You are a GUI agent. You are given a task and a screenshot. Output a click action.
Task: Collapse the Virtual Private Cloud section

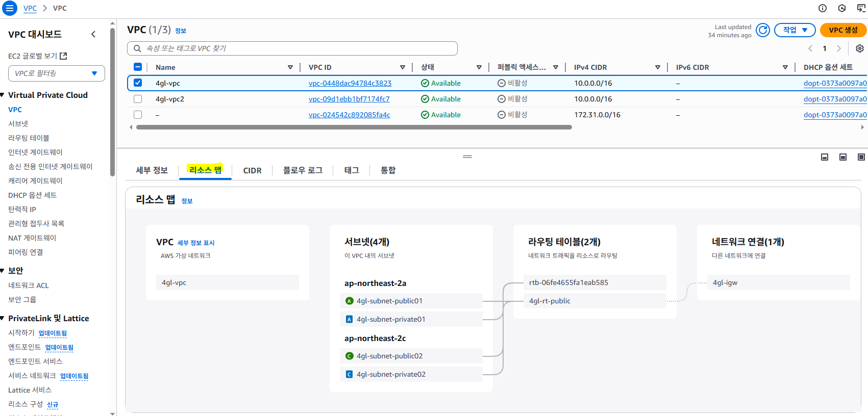coord(3,95)
